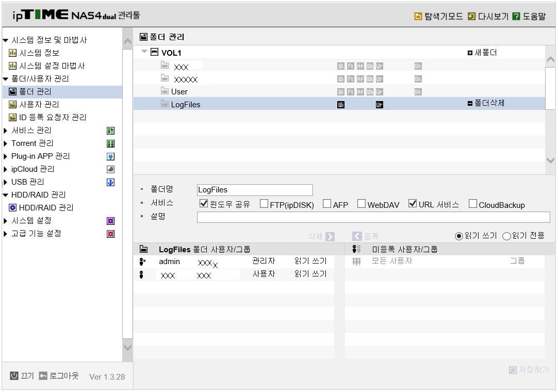Click the Bk backup icon on User row

coord(418,92)
